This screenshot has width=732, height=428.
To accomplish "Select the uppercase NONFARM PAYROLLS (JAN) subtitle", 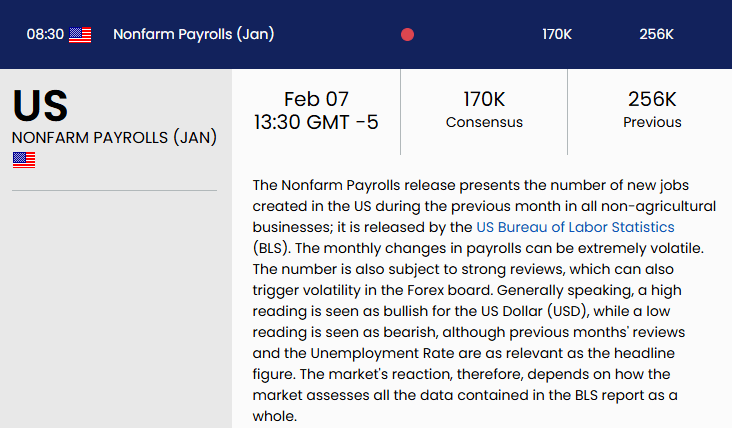I will pos(114,137).
